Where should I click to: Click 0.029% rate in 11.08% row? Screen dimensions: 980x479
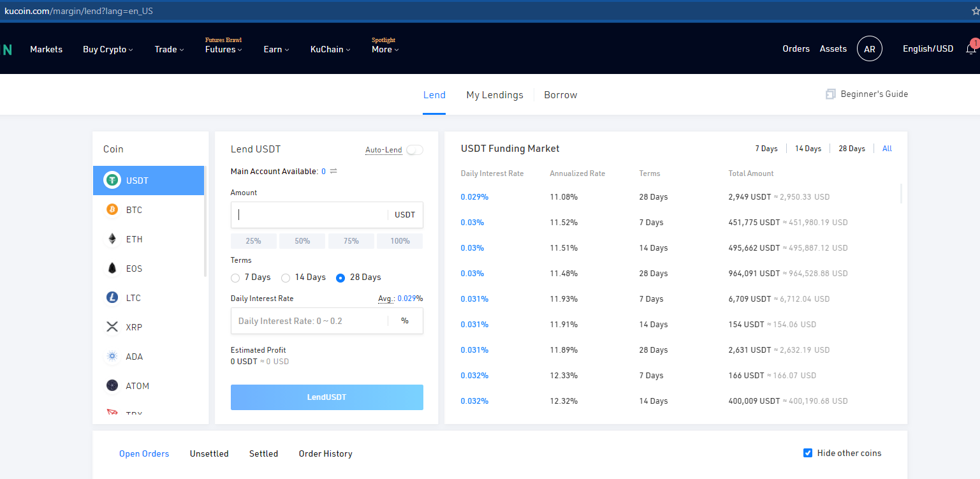pyautogui.click(x=474, y=197)
